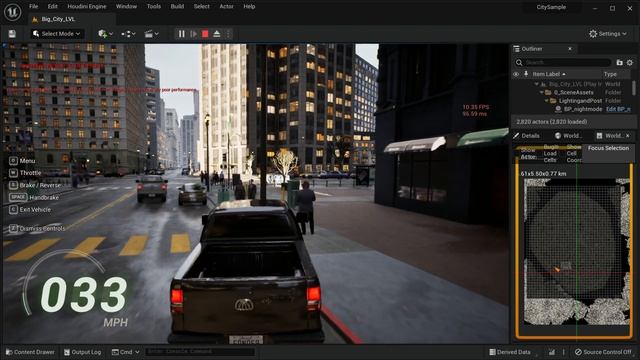Open the Select menu
Image resolution: width=640 pixels, height=360 pixels.
(201, 7)
